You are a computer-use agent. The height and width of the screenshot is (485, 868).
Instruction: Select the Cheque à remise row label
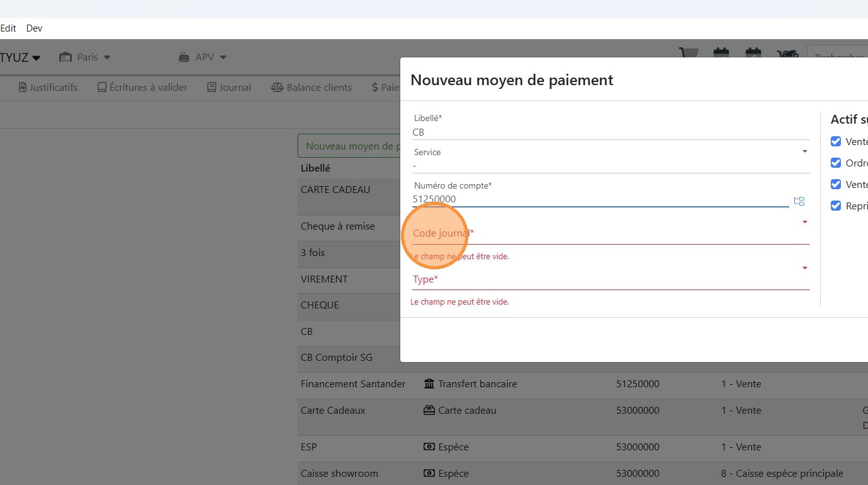[x=338, y=226]
